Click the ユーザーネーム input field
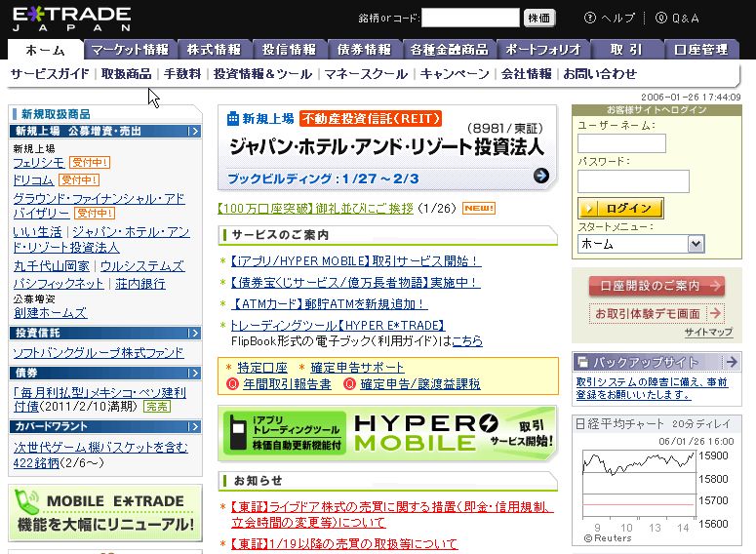 coord(621,143)
